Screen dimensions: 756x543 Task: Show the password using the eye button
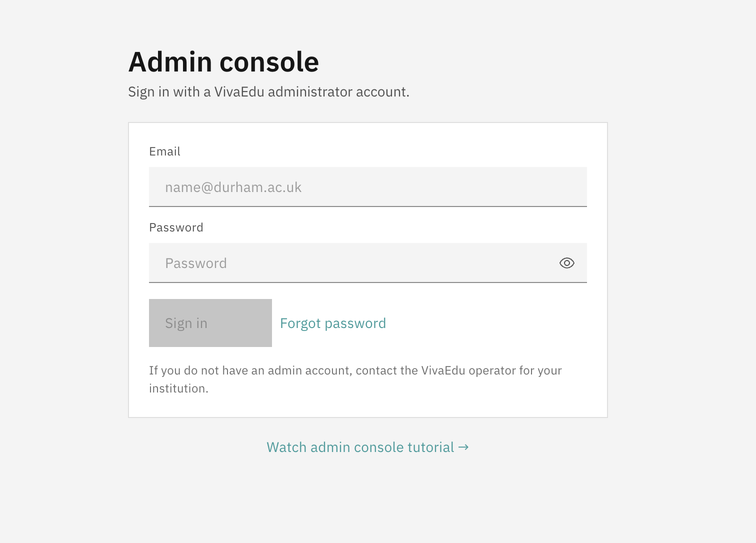coord(566,263)
